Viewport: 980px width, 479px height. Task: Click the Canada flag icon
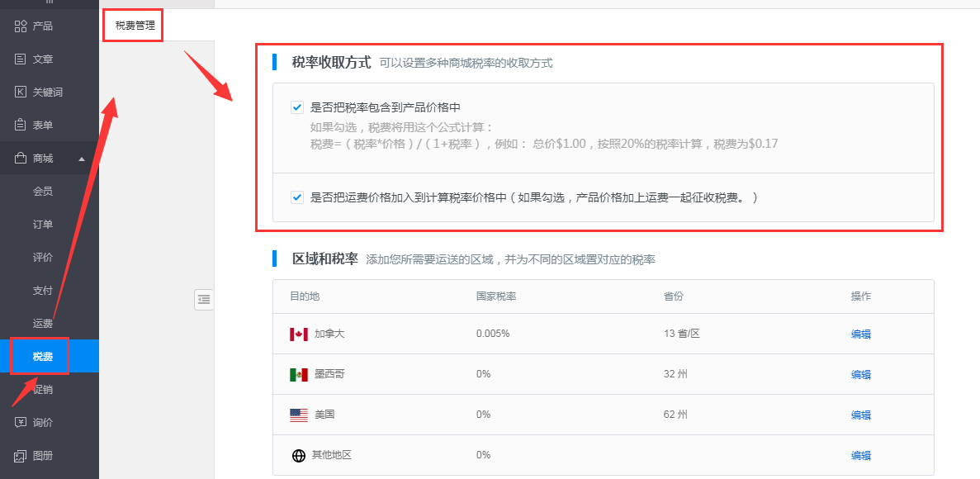[x=299, y=334]
